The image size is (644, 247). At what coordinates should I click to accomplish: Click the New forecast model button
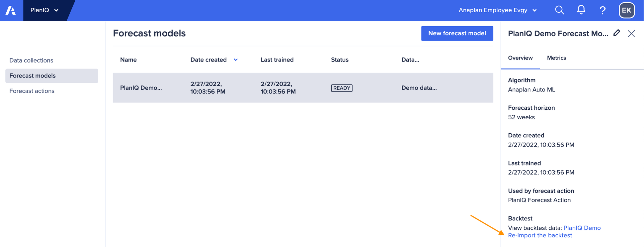(x=457, y=33)
